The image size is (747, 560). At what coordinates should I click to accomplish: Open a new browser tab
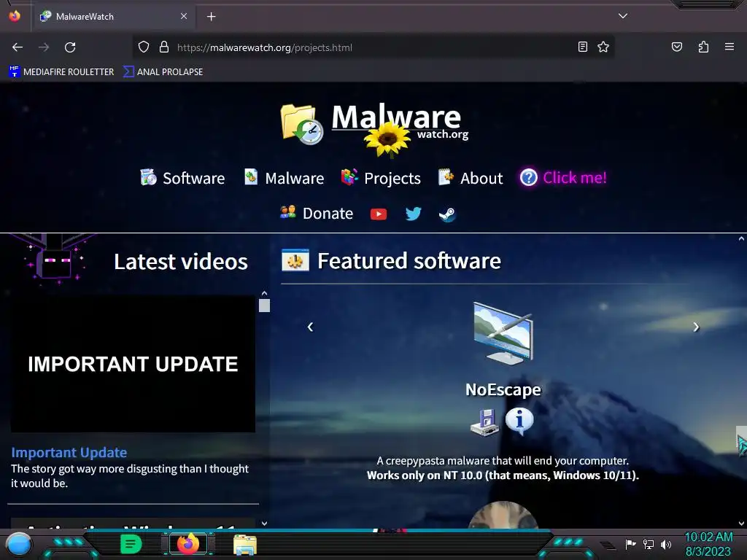pos(211,17)
